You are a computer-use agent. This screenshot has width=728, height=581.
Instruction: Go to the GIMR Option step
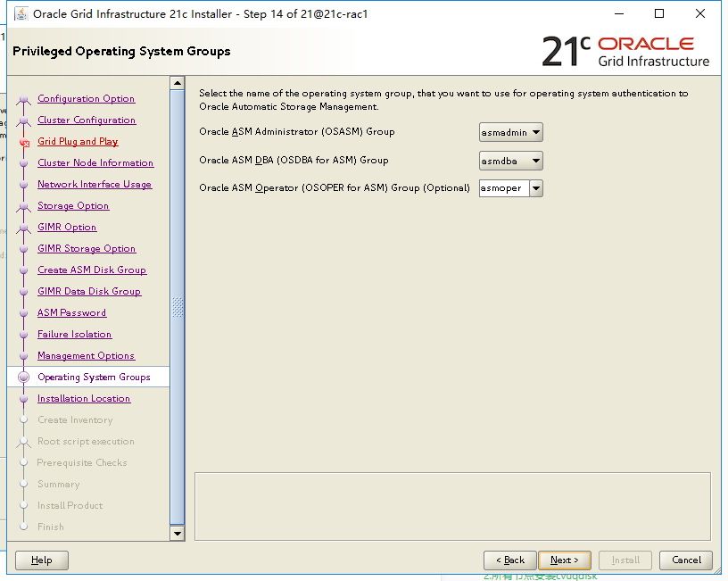(x=67, y=227)
